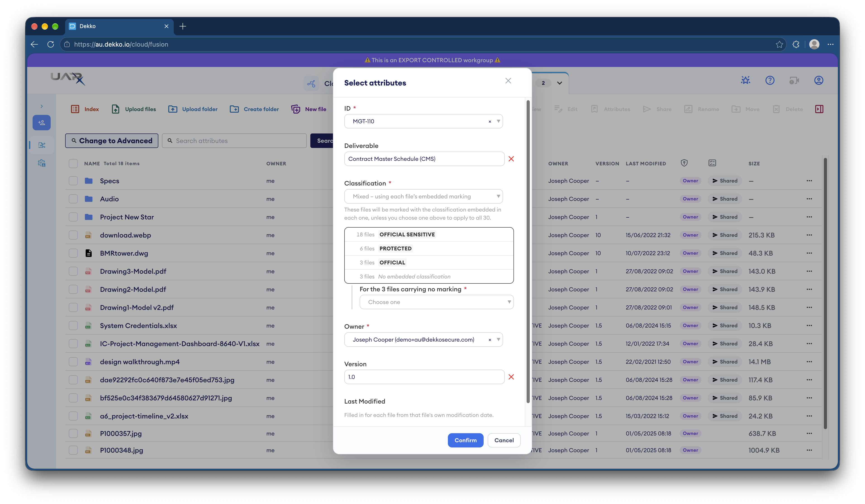Image resolution: width=865 pixels, height=504 pixels.
Task: Toggle the select-all header checkbox
Action: point(73,163)
